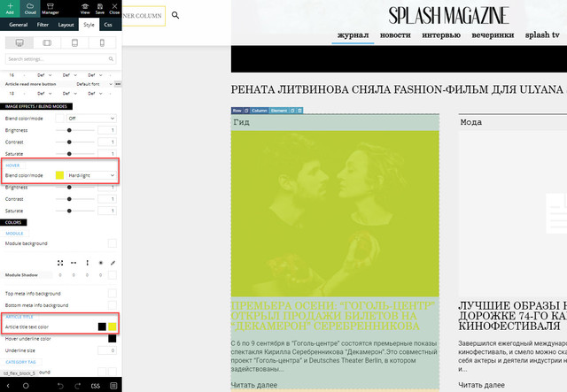Screen dimensions: 567x392
Task: Redo with the bottom bar redo icon
Action: pos(77,386)
